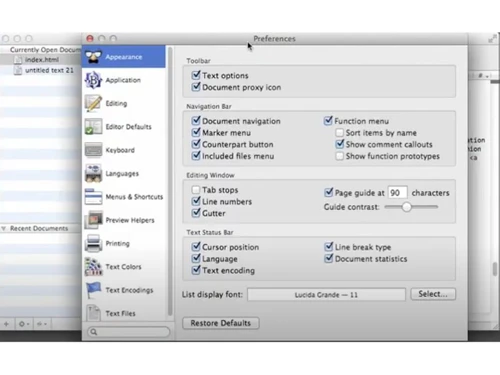Choose the Printing label in the sidebar
This screenshot has width=500, height=375.
pos(117,243)
